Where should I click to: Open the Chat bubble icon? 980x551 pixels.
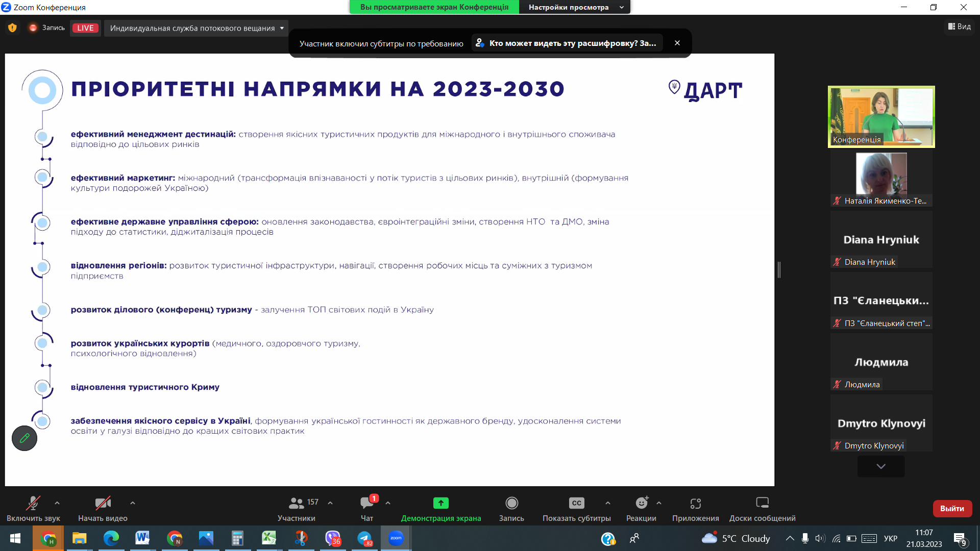tap(366, 503)
